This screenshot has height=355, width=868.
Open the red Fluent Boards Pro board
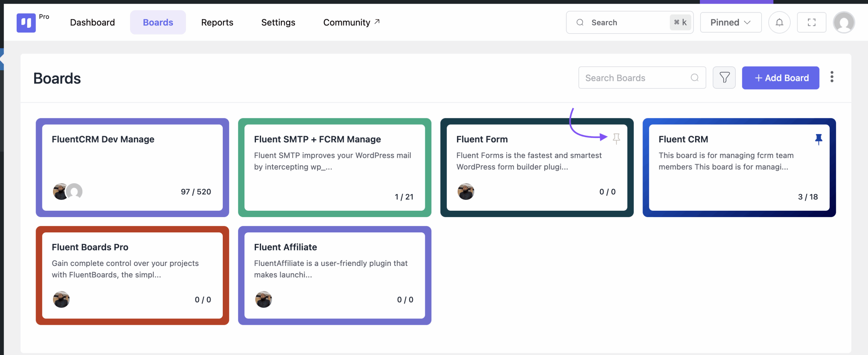[132, 275]
